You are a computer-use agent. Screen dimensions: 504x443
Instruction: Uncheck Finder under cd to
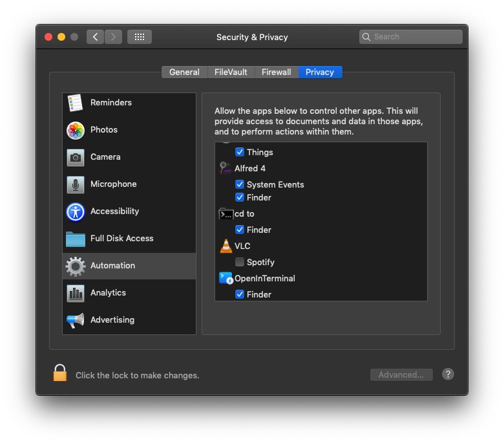240,230
